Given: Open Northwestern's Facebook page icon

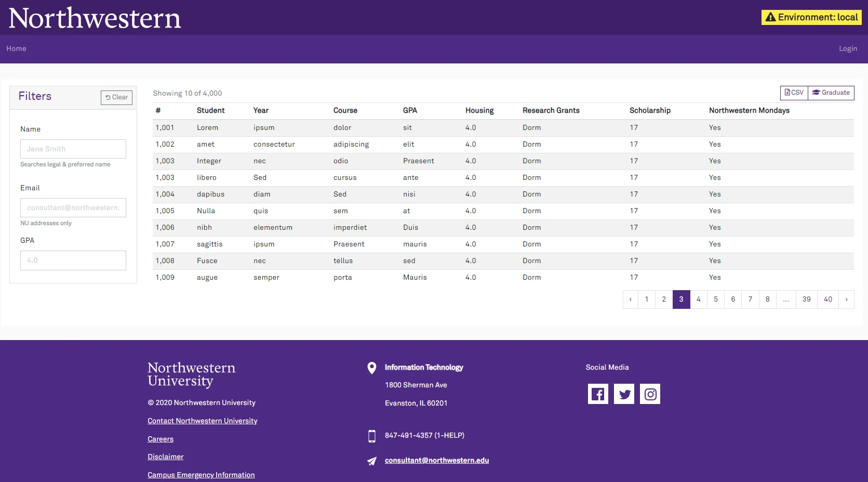Looking at the screenshot, I should [x=598, y=394].
